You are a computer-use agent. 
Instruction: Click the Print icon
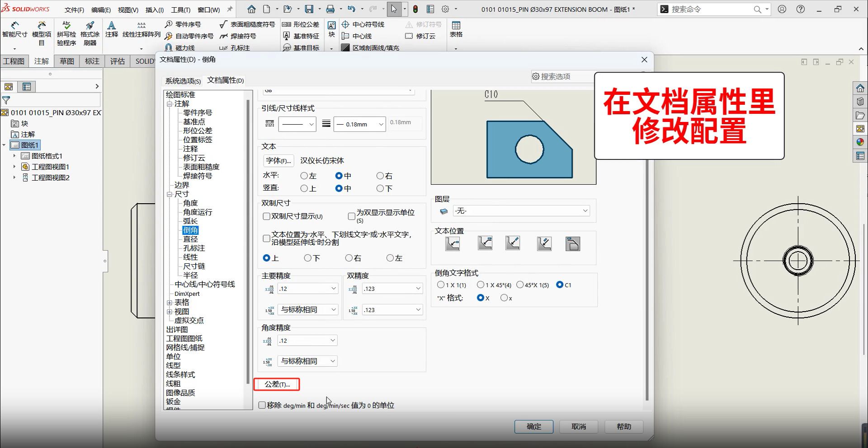click(330, 9)
